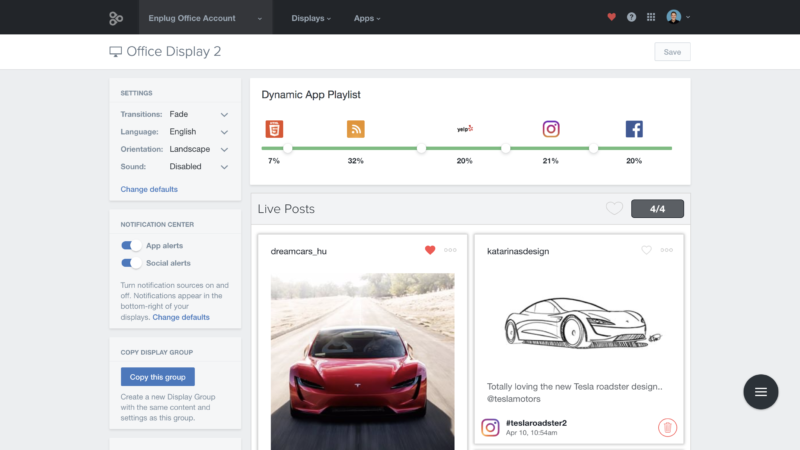Screen dimensions: 800x450
Task: Click the katarinasdesign username
Action: click(518, 251)
